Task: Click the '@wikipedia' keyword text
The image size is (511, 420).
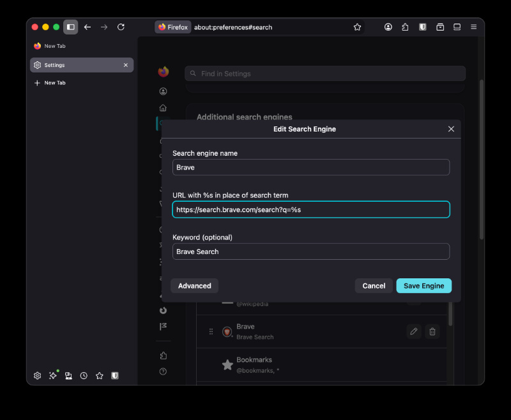Action: coord(252,304)
